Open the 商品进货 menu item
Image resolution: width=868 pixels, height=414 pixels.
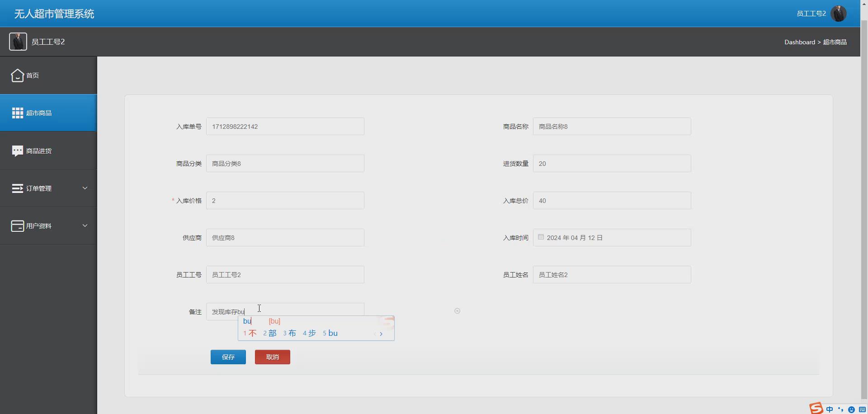(48, 151)
